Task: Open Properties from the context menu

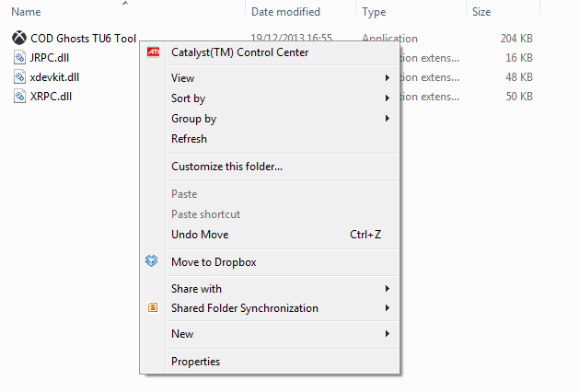Action: (x=195, y=362)
